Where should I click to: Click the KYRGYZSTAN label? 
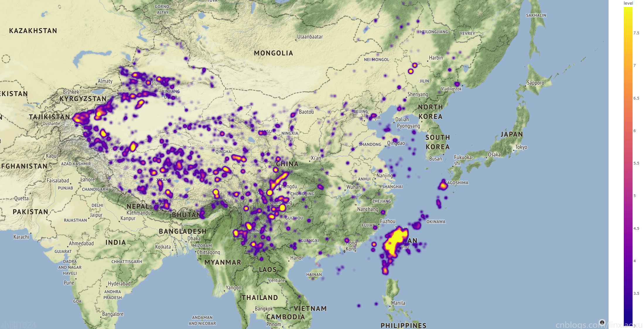(x=83, y=99)
